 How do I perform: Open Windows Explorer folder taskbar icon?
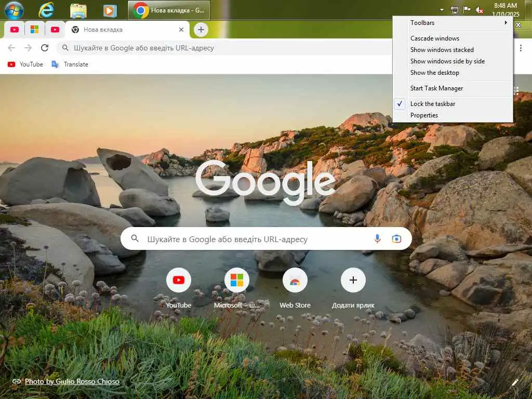(78, 10)
